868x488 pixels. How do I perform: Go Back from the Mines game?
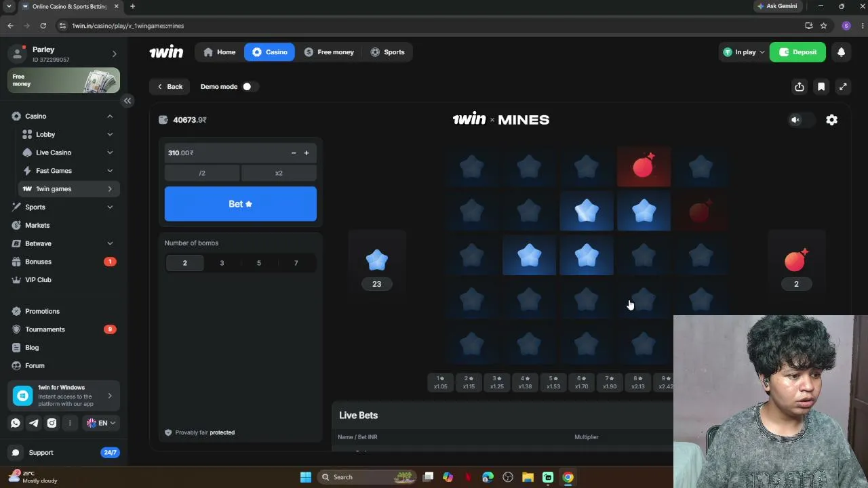170,87
